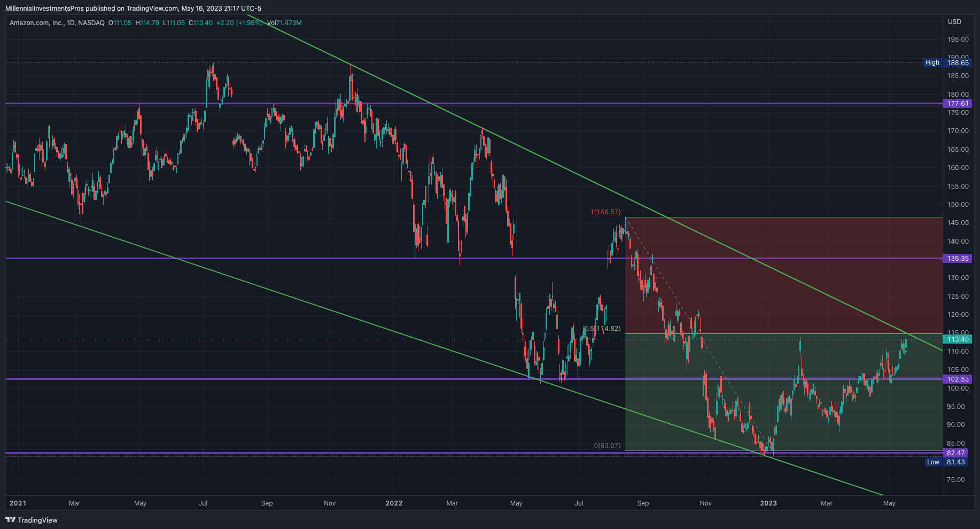Click the MillennialInvestmentsPros publisher text
Image resolution: width=980 pixels, height=529 pixels.
point(44,9)
